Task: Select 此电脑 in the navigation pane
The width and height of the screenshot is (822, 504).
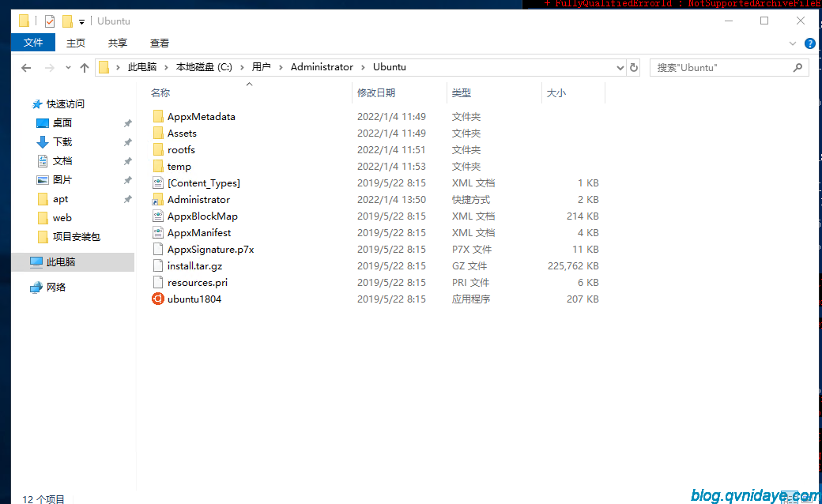Action: [73, 262]
